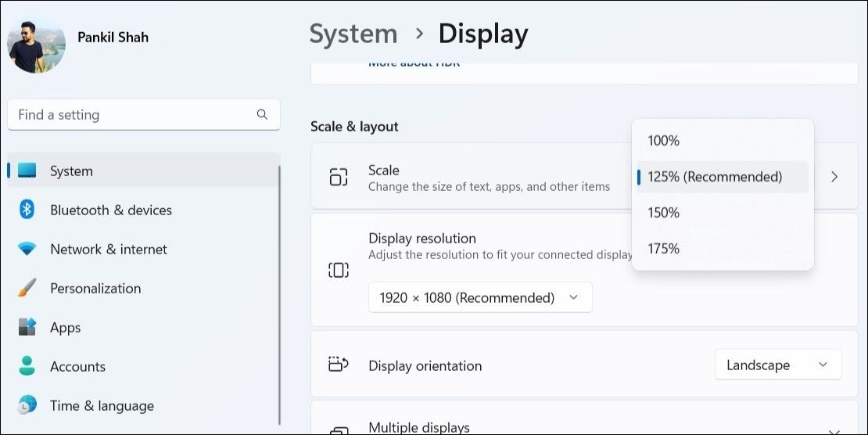Viewport: 868px width, 435px height.
Task: Click the System monitor icon in sidebar
Action: click(27, 171)
